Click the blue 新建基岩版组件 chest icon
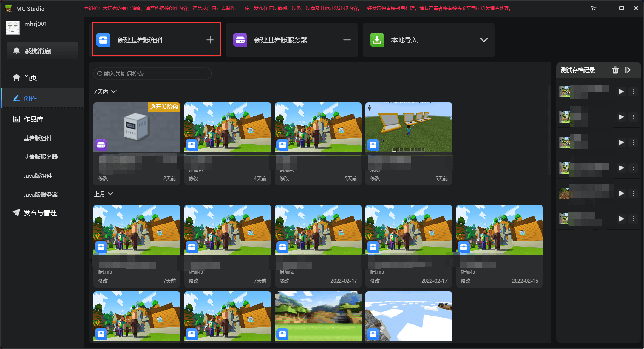644x349 pixels. [103, 40]
